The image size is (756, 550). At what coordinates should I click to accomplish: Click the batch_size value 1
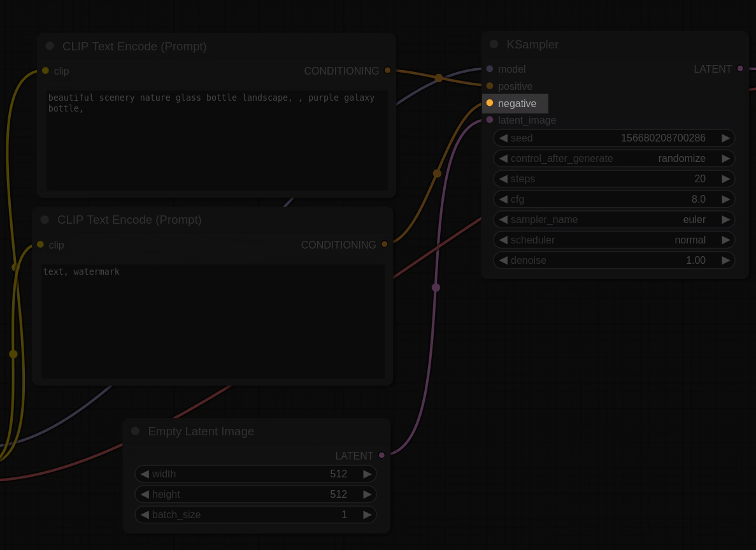(x=345, y=515)
